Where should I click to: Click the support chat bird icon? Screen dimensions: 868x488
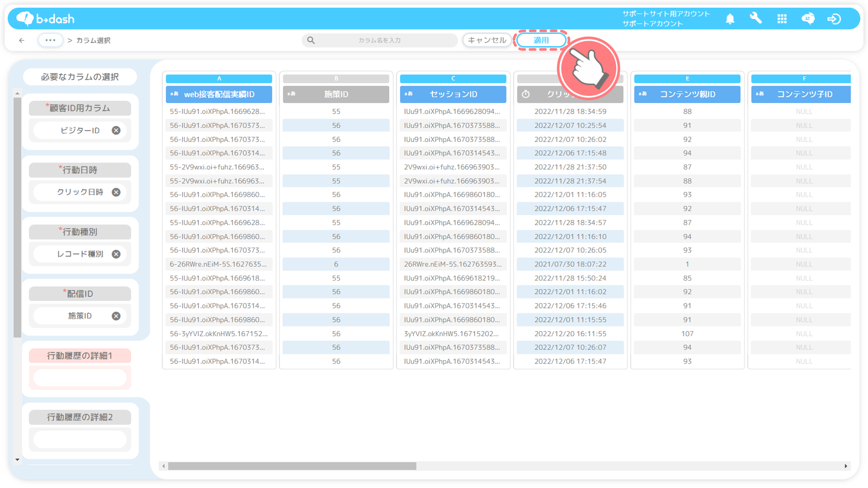coord(808,19)
